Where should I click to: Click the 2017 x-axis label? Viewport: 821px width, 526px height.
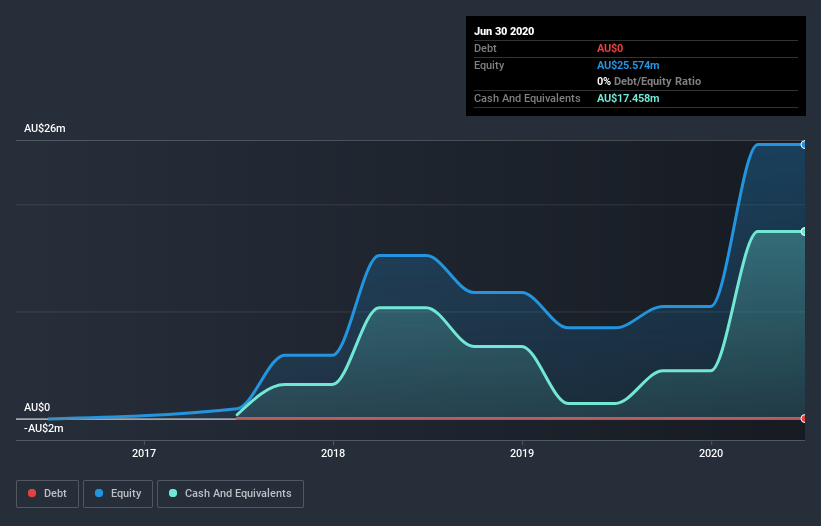[144, 453]
